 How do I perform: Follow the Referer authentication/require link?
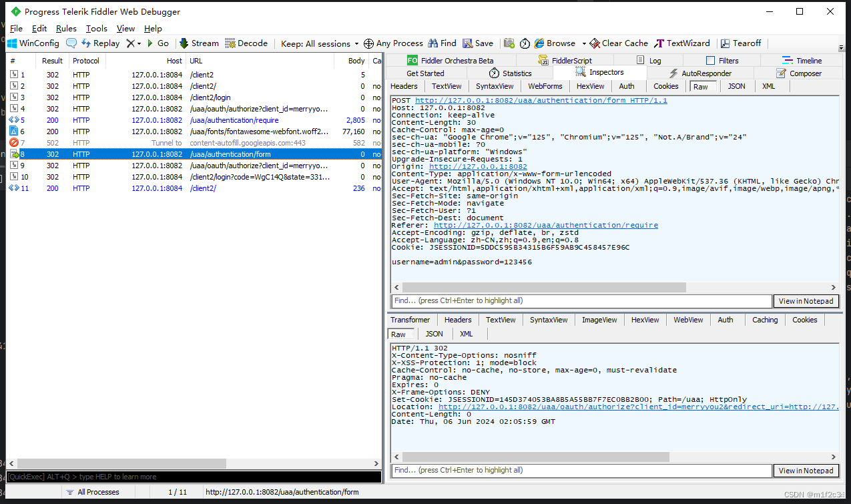pos(546,226)
